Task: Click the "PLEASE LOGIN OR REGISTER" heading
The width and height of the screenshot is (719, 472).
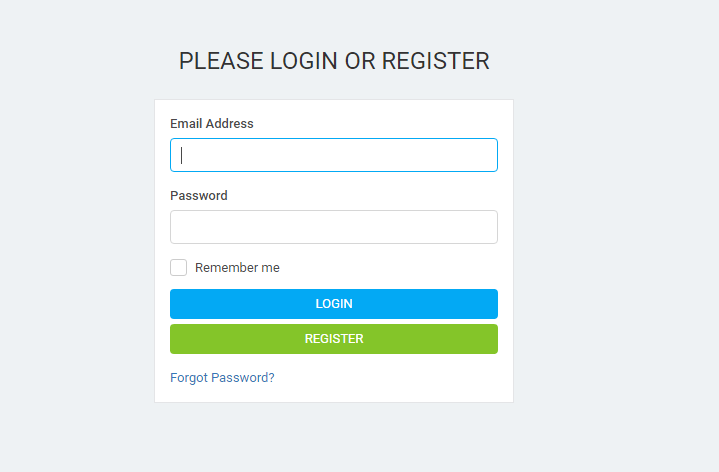Action: 334,61
